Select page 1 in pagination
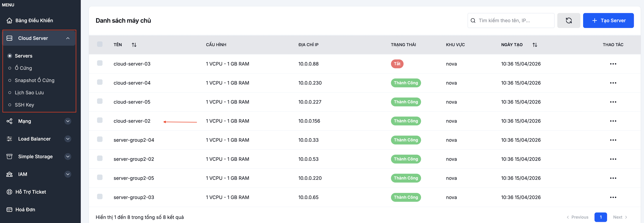This screenshot has height=223, width=644. point(600,217)
